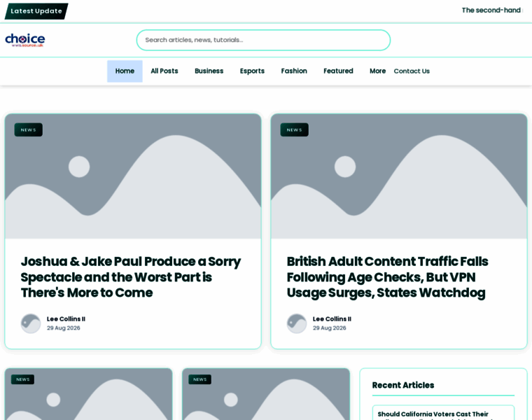Open the Joshua & Jake Paul article headline

tap(131, 277)
